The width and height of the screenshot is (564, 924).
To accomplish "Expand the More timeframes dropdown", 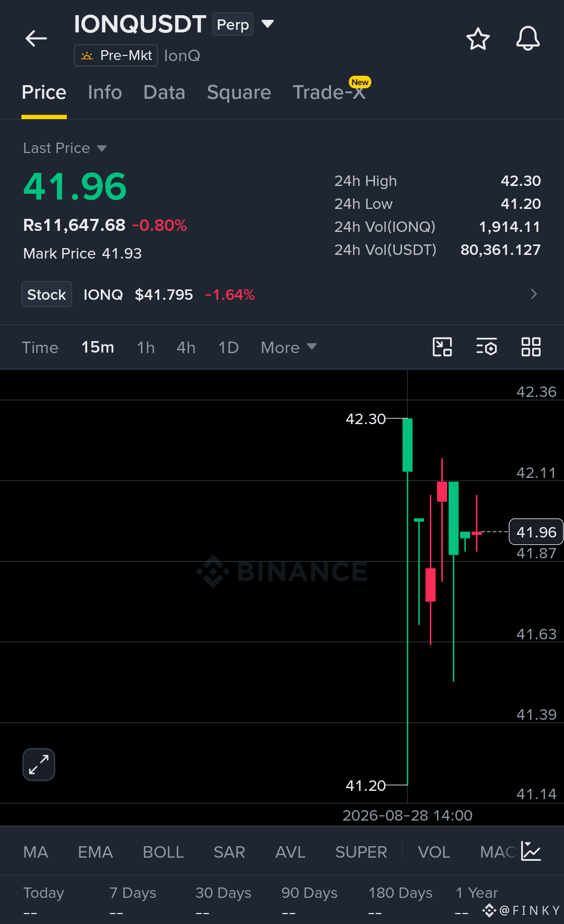I will (288, 347).
